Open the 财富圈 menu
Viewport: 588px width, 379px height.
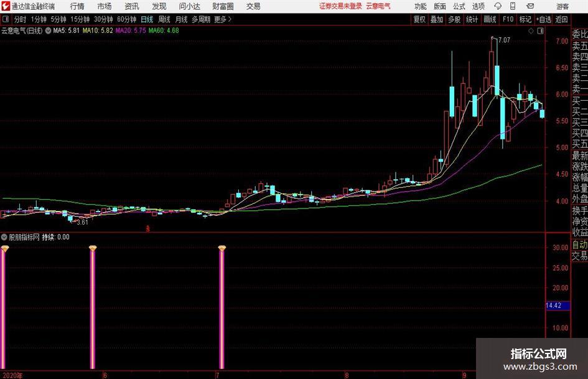223,6
